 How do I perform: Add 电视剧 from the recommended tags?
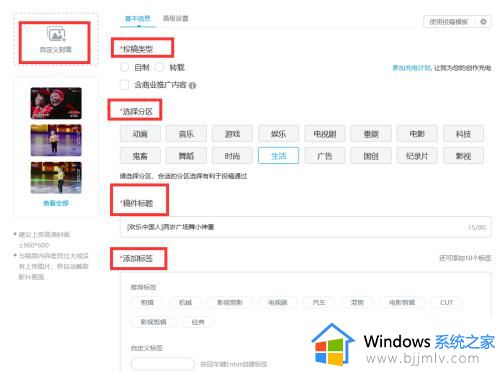click(x=278, y=302)
